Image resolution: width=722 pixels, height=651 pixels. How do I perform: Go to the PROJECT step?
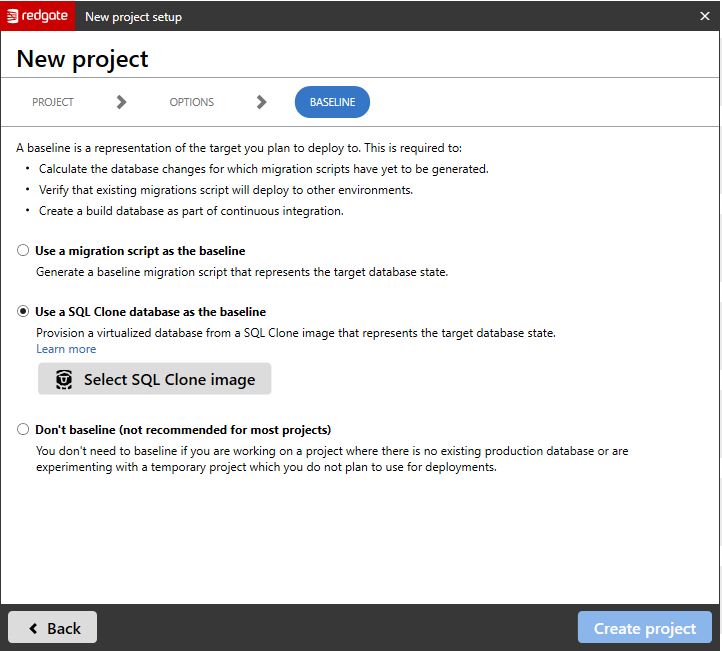pyautogui.click(x=53, y=102)
